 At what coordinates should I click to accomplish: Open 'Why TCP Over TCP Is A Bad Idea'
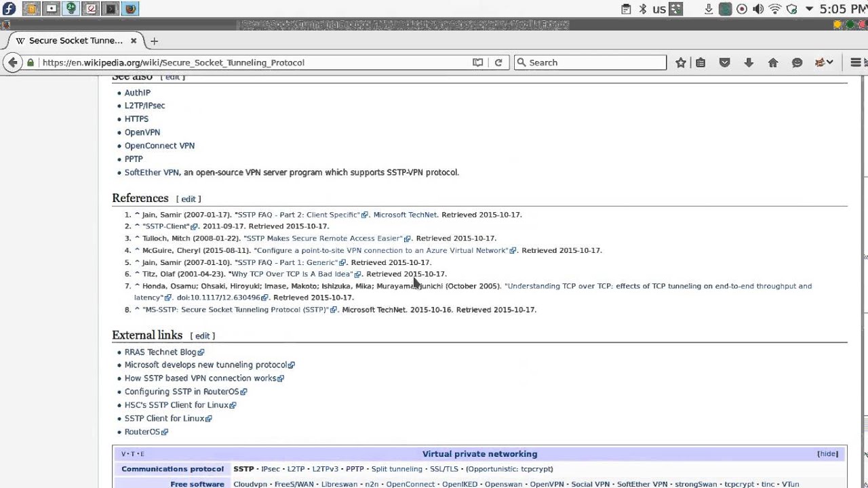coord(295,274)
